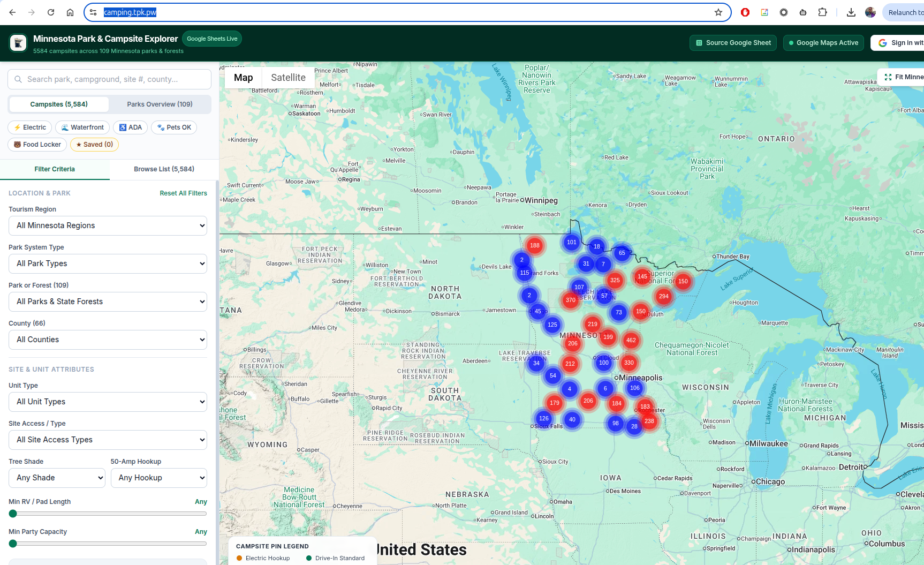The image size is (924, 565).
Task: Click the red 188 campsite cluster
Action: [535, 245]
